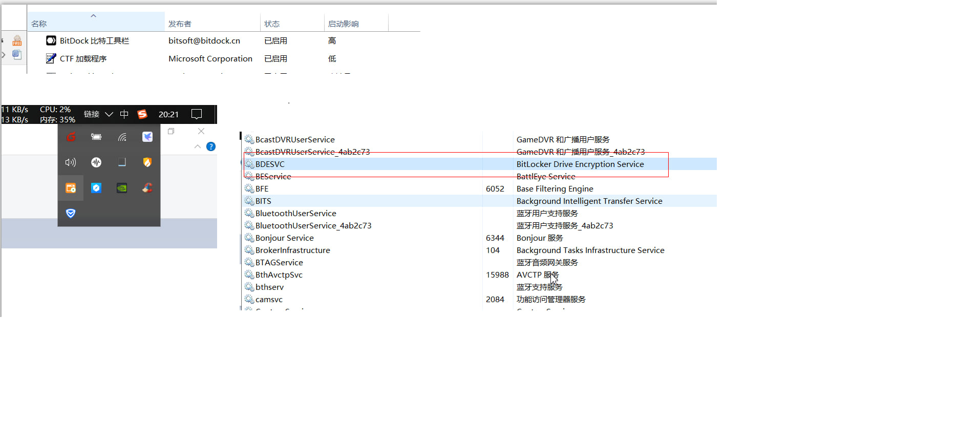Screen dimensions: 980x422
Task: Select the BthAvctpSvc service name
Action: (x=279, y=275)
